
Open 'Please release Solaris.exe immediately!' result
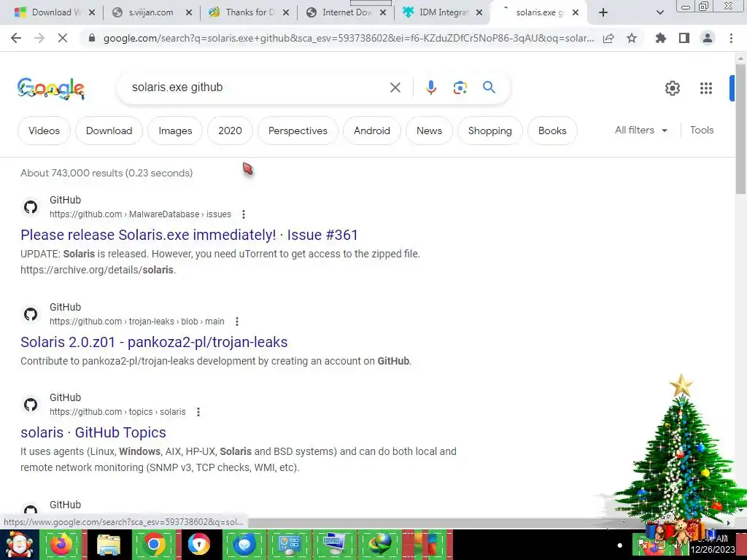189,235
